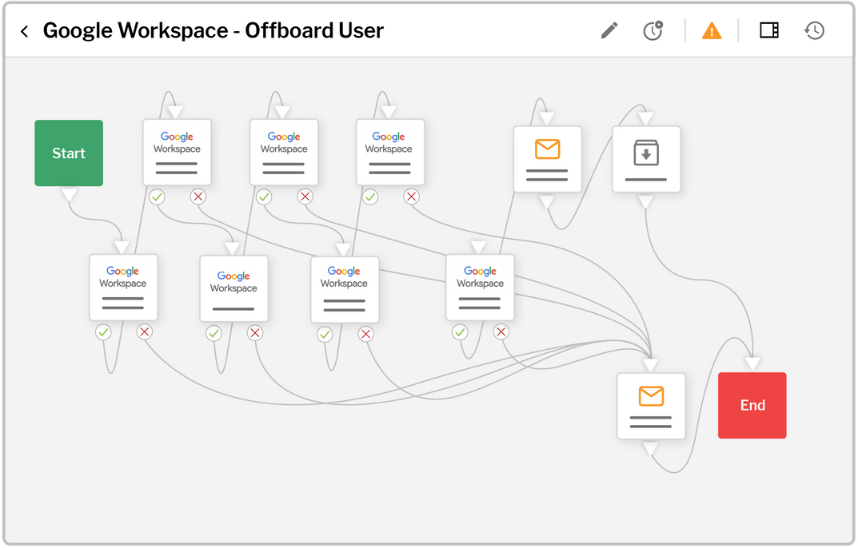
Task: Toggle the side panel layout icon
Action: coord(769,30)
